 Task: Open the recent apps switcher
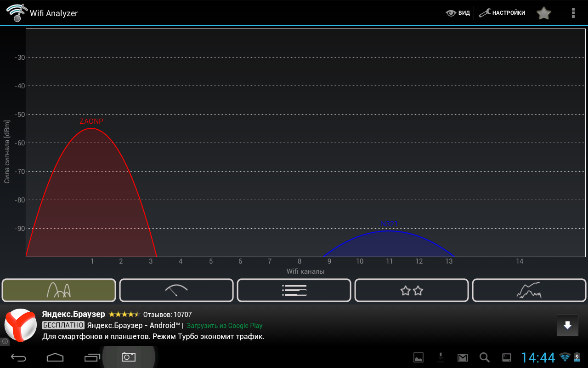92,357
